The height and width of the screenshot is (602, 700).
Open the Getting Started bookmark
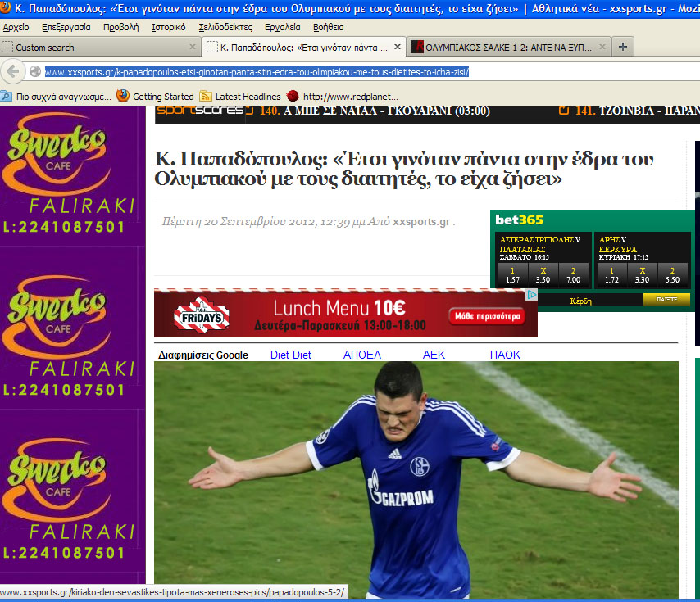point(156,97)
